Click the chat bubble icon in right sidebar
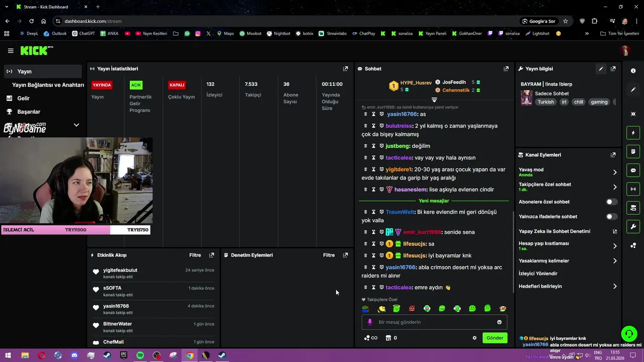This screenshot has width=644, height=362. (x=633, y=170)
